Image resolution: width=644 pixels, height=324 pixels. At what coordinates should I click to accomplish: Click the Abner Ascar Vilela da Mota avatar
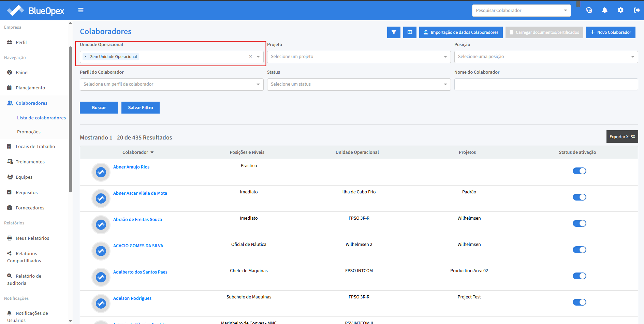point(101,198)
